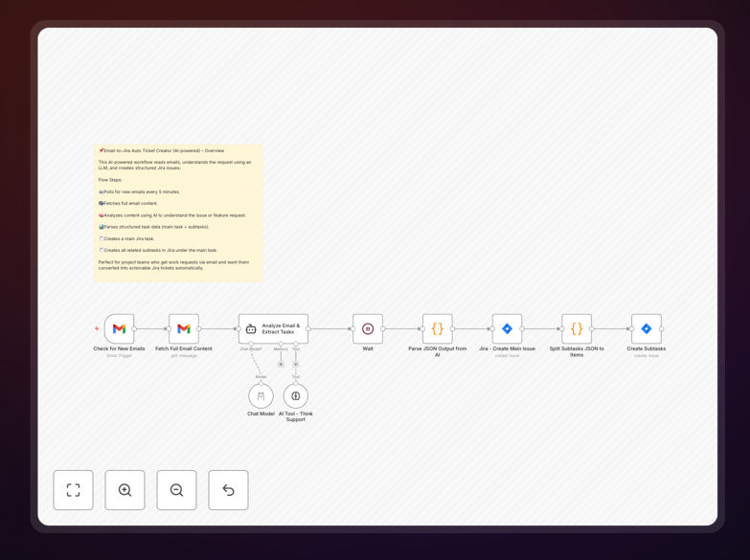Select the Check for New Emails Gmail trigger node
750x560 pixels.
(119, 328)
